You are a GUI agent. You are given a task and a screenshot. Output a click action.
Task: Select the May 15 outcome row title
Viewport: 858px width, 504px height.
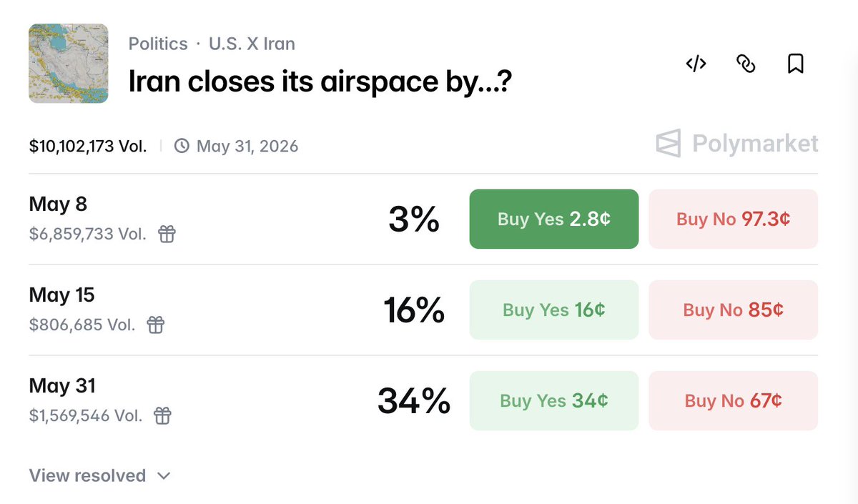click(61, 295)
